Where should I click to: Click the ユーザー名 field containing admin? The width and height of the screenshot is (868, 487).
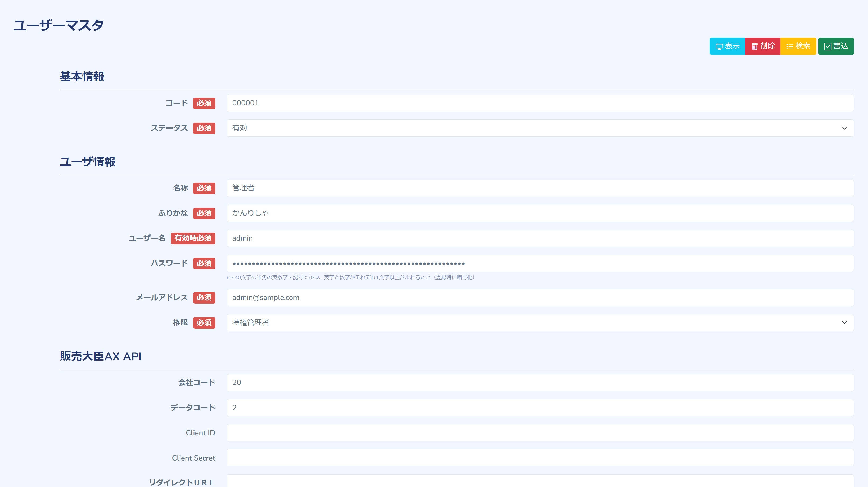(539, 238)
